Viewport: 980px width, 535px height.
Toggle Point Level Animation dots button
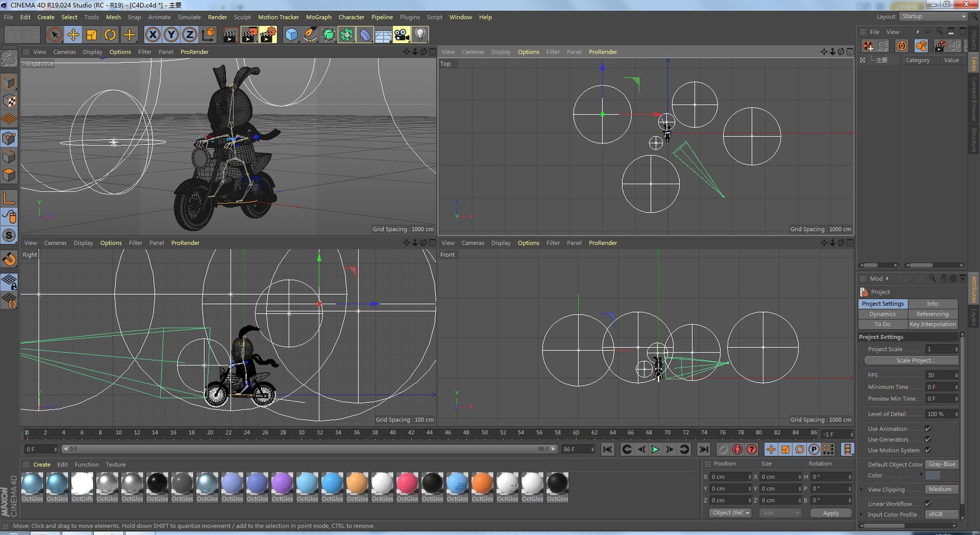(x=828, y=449)
